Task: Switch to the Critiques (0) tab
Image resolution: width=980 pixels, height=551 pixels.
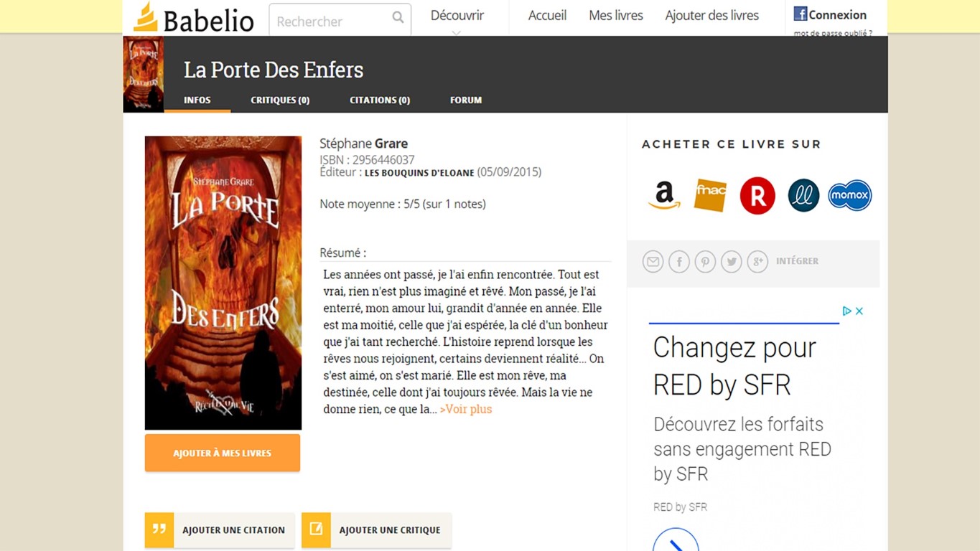Action: click(280, 100)
